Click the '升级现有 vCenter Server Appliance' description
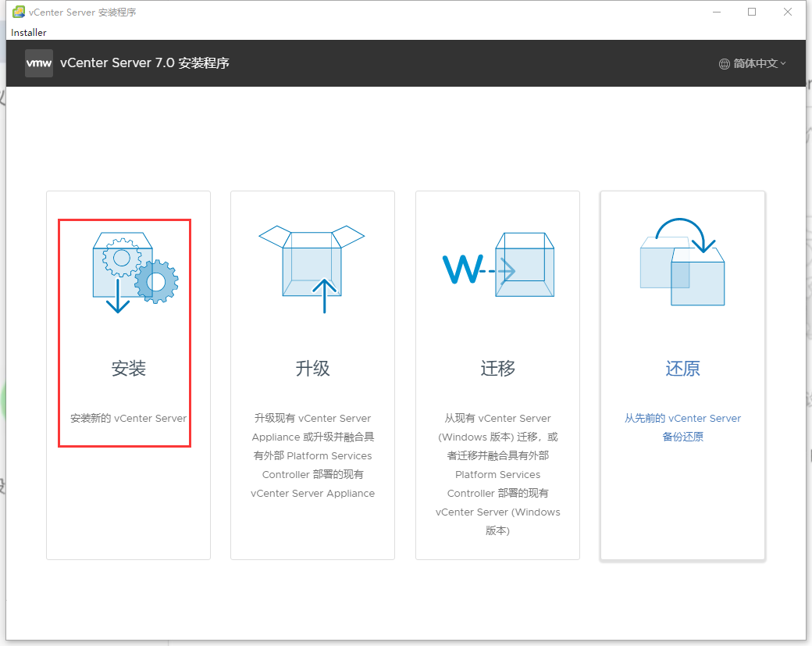This screenshot has height=646, width=812. click(312, 455)
